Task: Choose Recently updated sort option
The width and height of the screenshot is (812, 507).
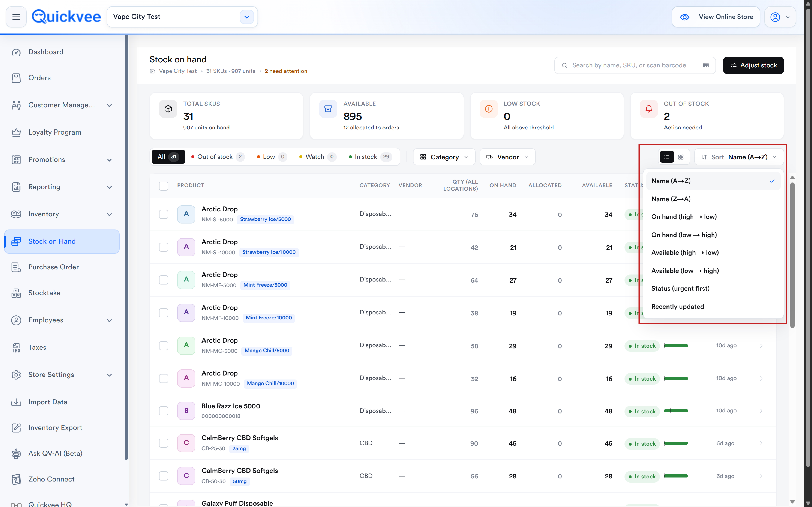Action: pyautogui.click(x=713, y=307)
